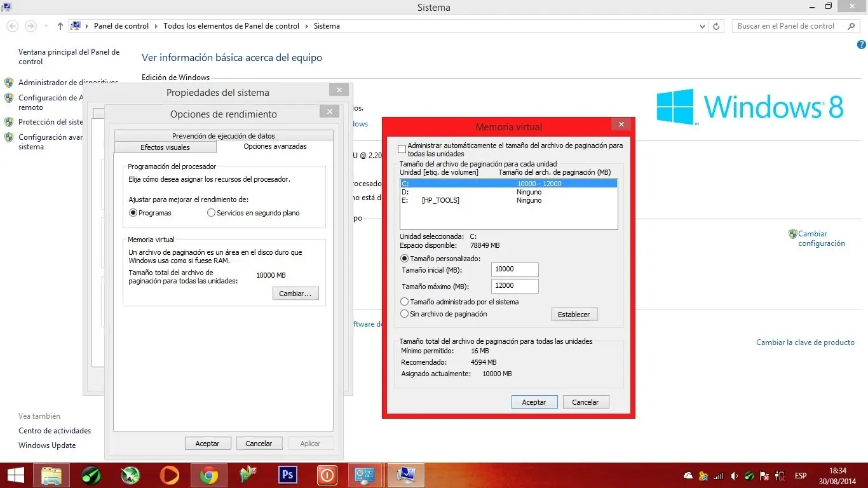Switch to the Opciones avanzadas tab

pyautogui.click(x=275, y=146)
